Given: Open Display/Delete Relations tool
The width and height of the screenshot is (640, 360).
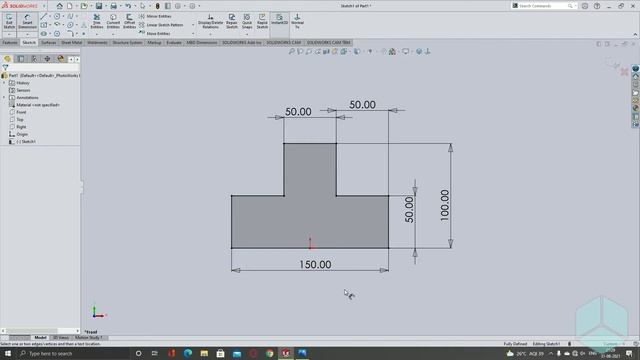Looking at the screenshot, I should [x=211, y=21].
